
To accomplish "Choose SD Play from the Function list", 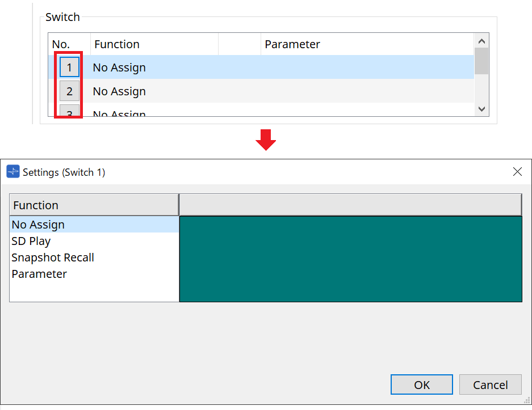I will click(x=31, y=241).
